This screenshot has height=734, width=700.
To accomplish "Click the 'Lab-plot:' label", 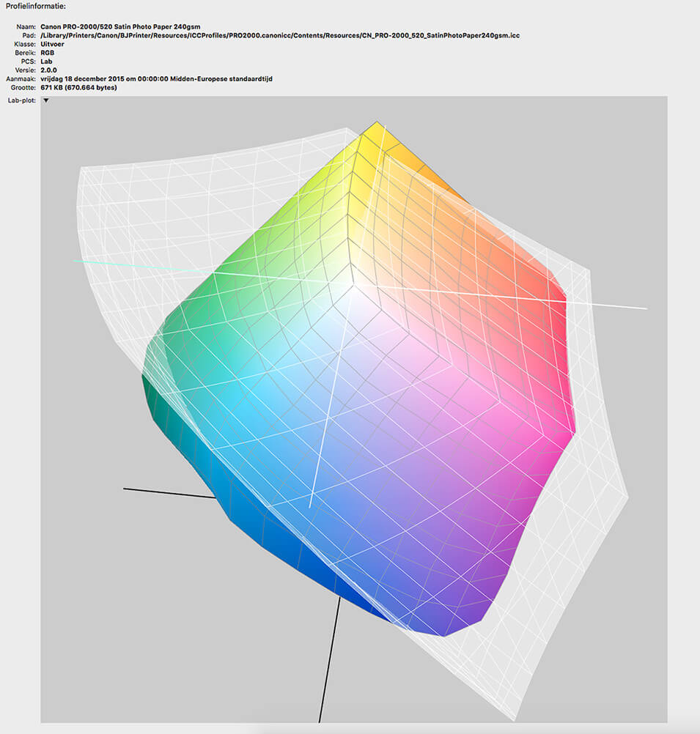I will coord(22,100).
